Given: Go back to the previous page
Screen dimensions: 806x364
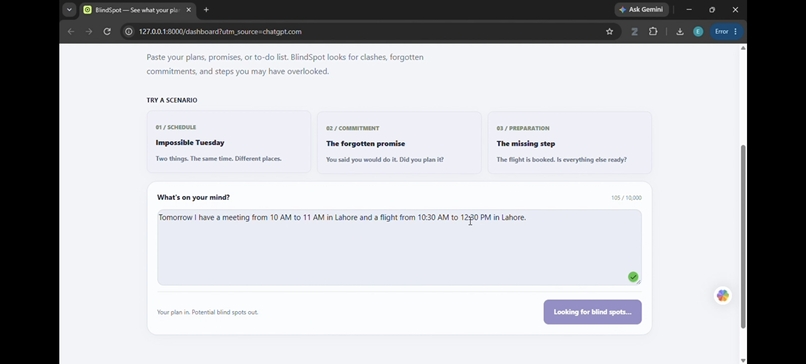Looking at the screenshot, I should click(71, 31).
